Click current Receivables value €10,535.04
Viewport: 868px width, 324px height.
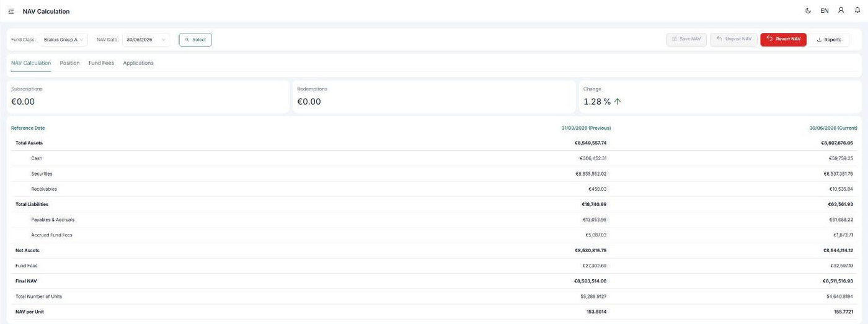click(841, 189)
